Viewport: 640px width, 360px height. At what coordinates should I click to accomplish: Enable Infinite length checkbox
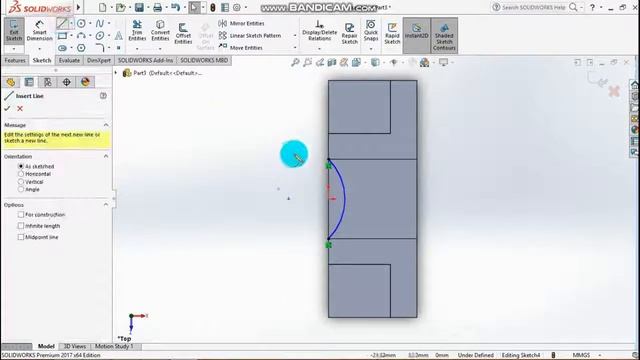(21, 226)
